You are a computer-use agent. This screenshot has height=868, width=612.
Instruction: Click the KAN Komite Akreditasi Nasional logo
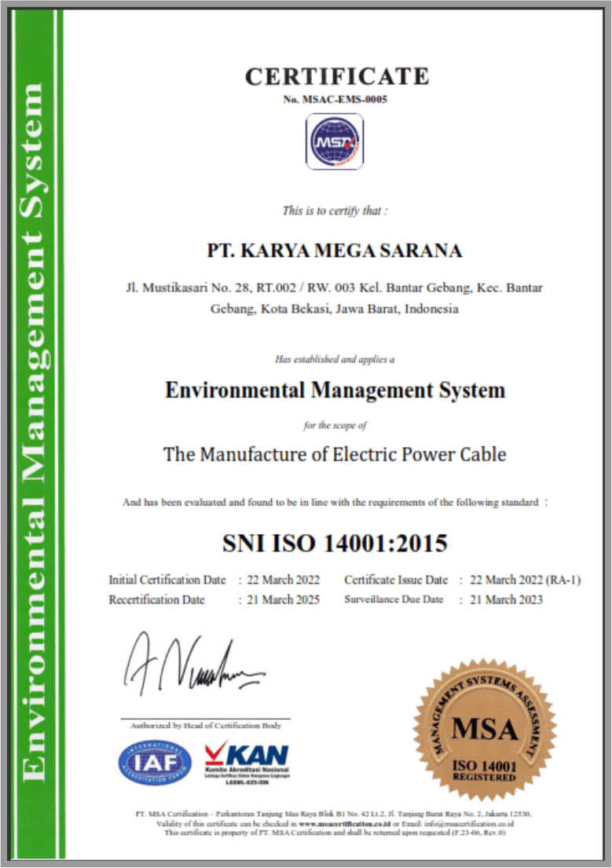point(247,764)
